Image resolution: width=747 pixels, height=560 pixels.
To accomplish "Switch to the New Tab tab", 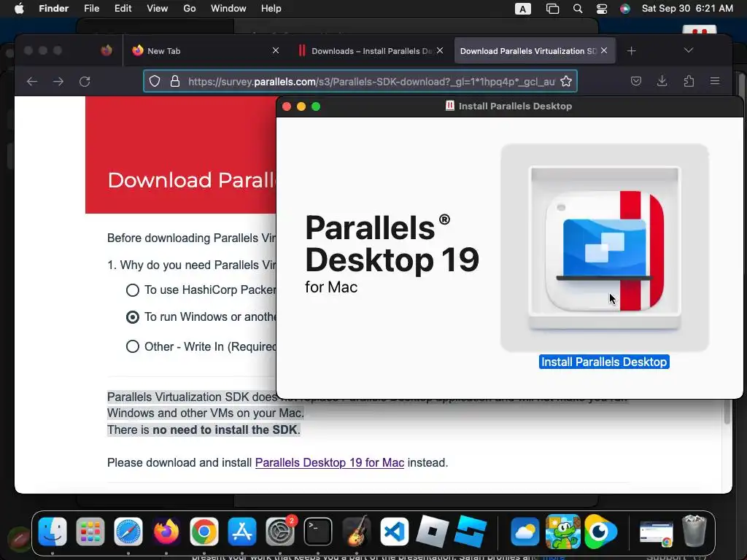I will [205, 50].
